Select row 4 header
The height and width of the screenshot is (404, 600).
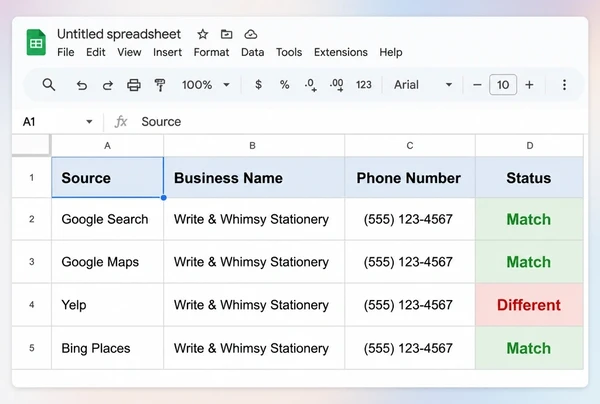tap(32, 305)
